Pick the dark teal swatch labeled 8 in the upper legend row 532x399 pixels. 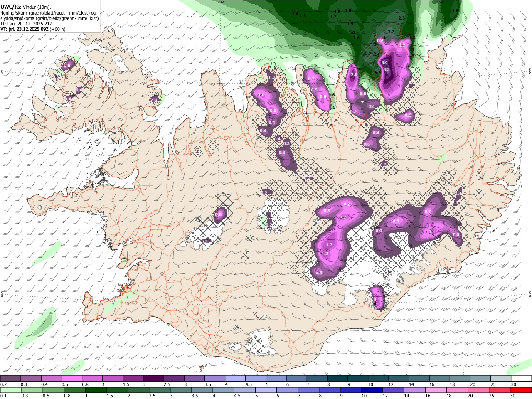[337, 378]
